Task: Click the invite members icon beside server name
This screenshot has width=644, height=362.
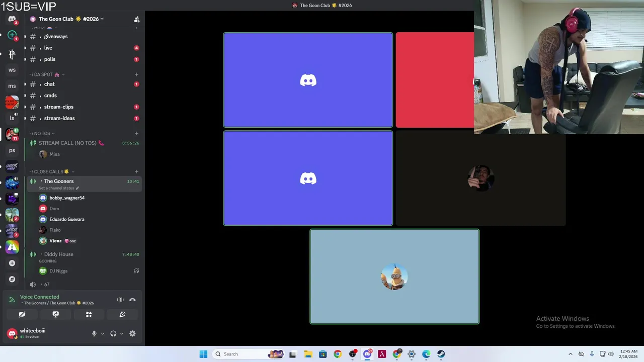Action: click(136, 19)
